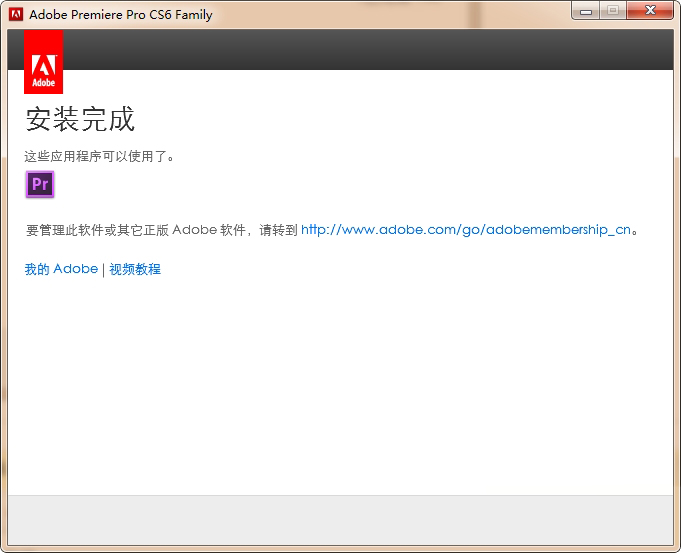Screen dimensions: 681x553
Task: Minimize the installer window
Action: pyautogui.click(x=585, y=11)
